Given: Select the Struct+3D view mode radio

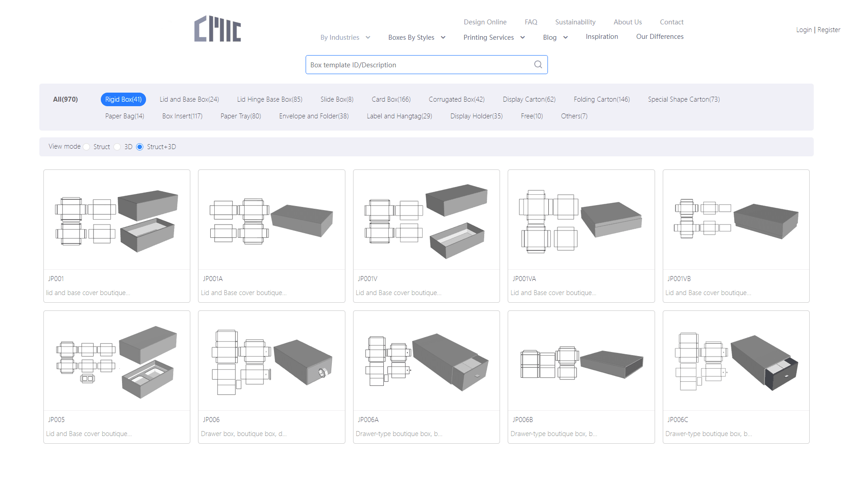Looking at the screenshot, I should 140,147.
